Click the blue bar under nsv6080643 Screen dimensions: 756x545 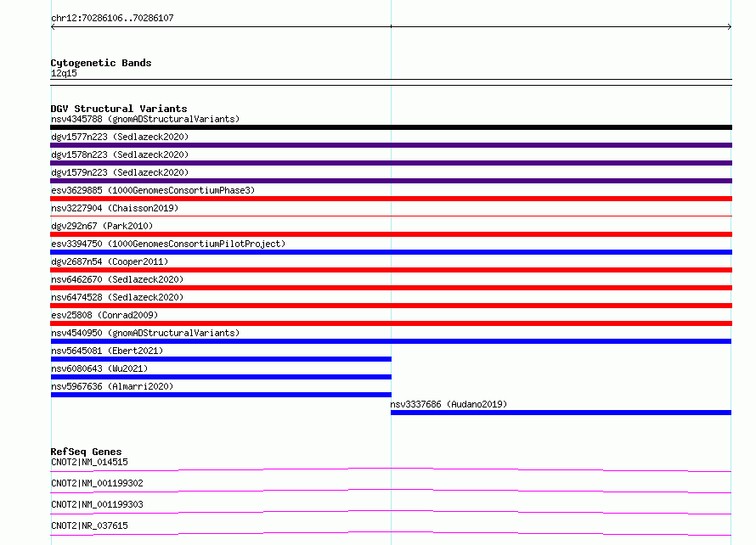221,377
